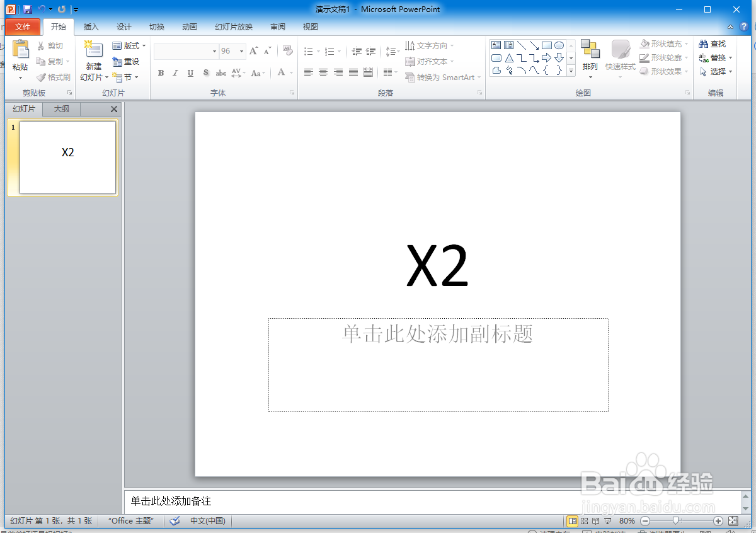This screenshot has height=533, width=756.
Task: Fit slide to current window icon
Action: pos(733,521)
